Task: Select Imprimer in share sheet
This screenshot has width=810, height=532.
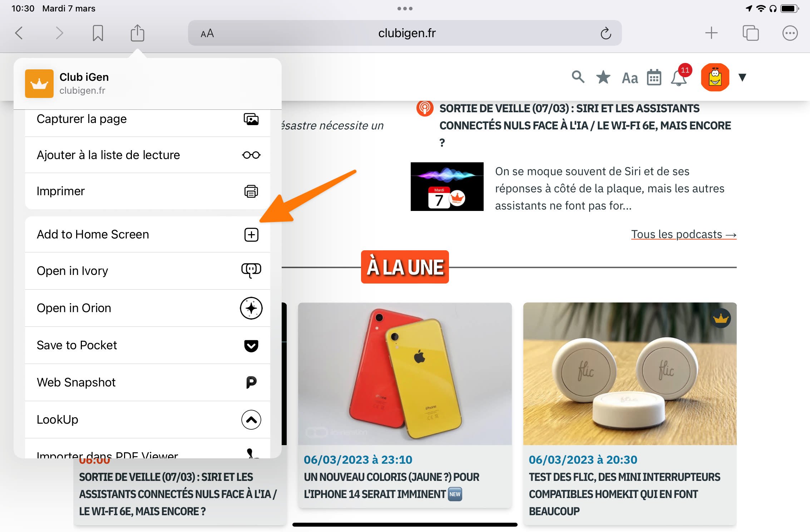Action: 148,191
